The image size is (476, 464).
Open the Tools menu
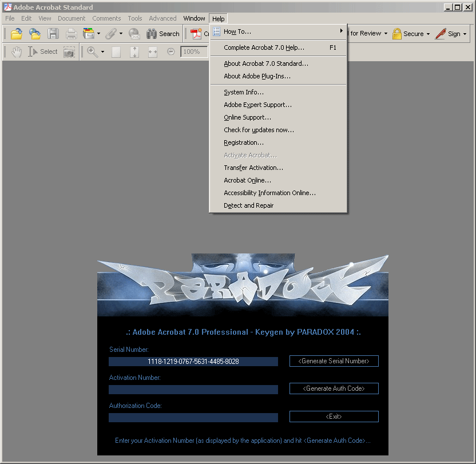click(x=135, y=18)
